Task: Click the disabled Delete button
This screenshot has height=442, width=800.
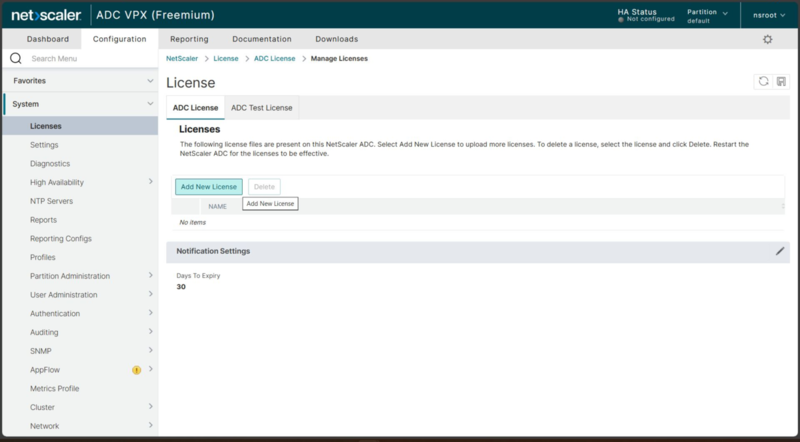Action: click(264, 187)
